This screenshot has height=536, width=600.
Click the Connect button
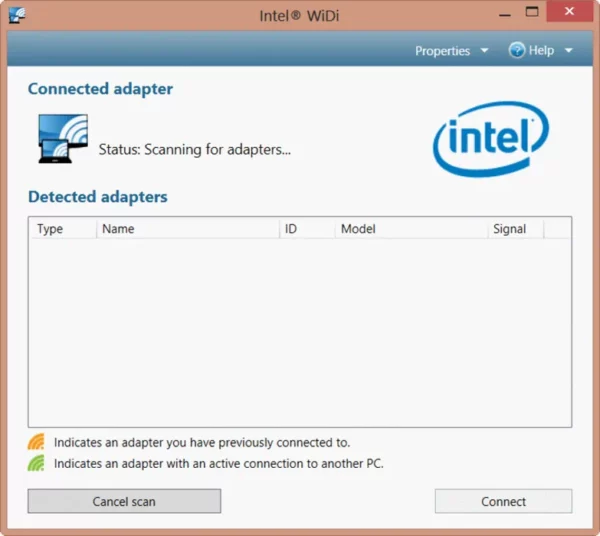pyautogui.click(x=504, y=501)
